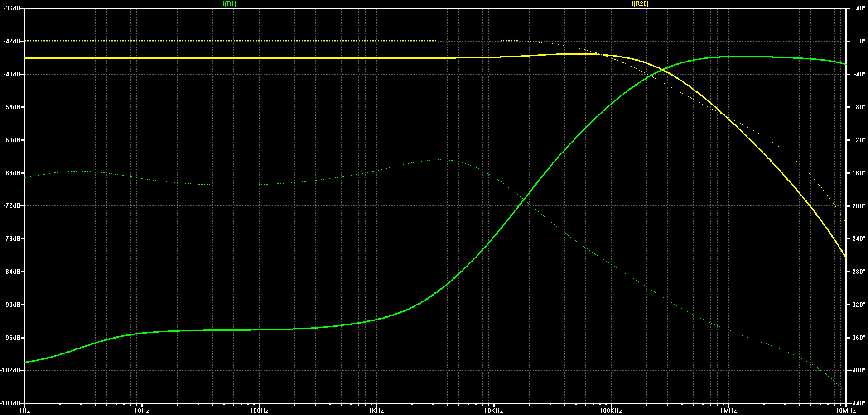
Task: Click the -400° phase axis label
Action: 858,370
